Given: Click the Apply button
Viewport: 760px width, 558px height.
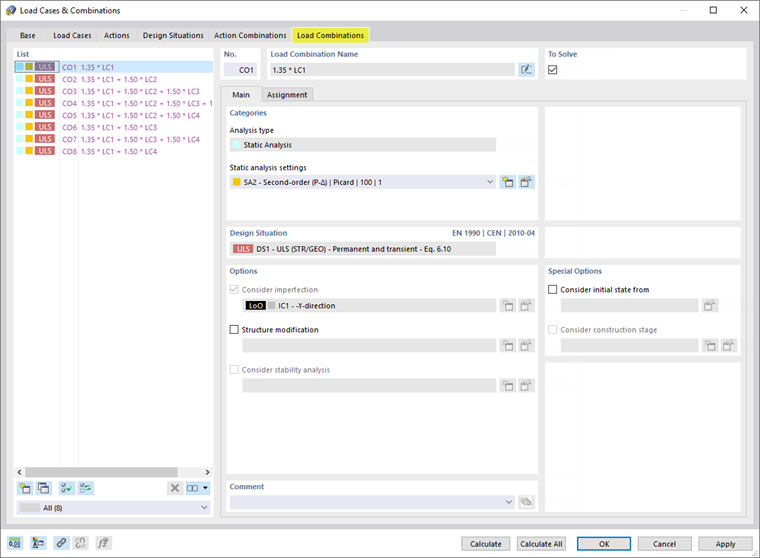Looking at the screenshot, I should coord(725,544).
